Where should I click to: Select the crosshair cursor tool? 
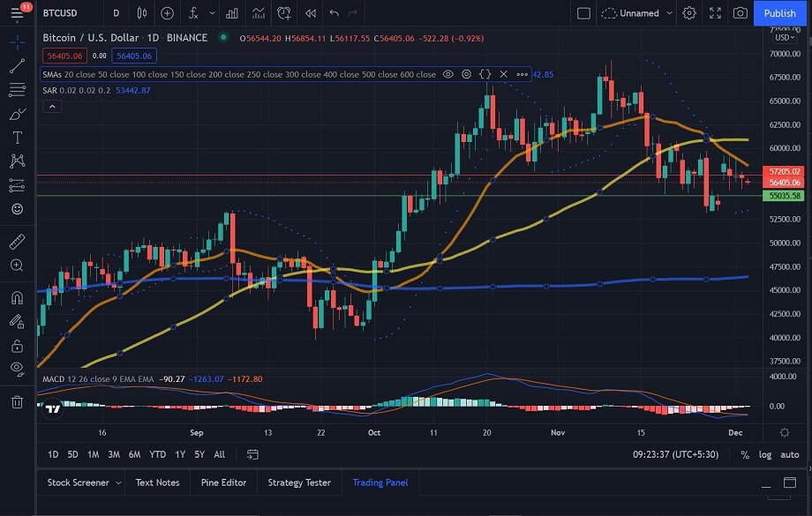[x=17, y=42]
